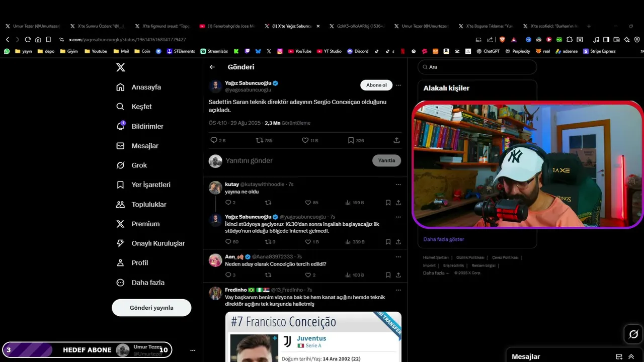
Task: Open Profil in sidebar
Action: pos(132,262)
